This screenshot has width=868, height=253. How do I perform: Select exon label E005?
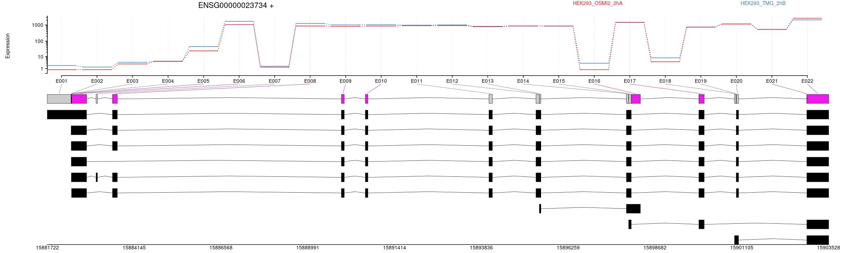[x=203, y=81]
